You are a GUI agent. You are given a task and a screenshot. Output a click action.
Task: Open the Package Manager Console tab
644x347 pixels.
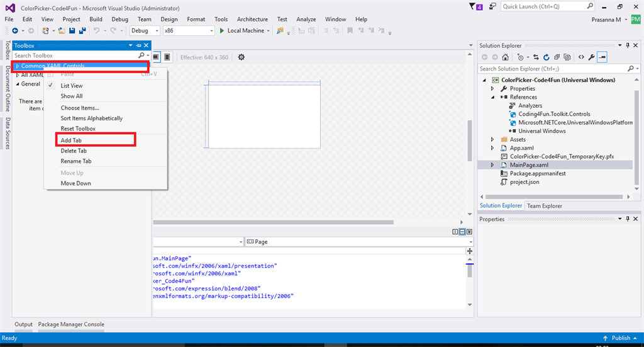point(71,324)
